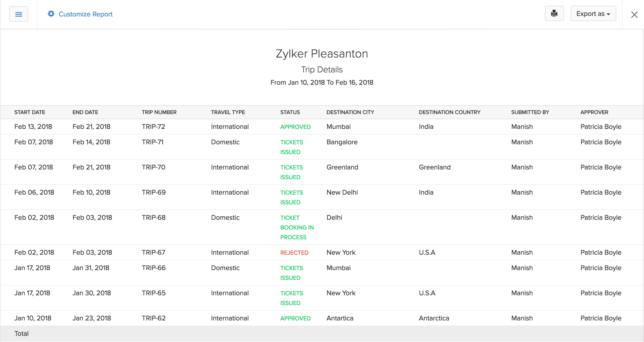Click the Destination Country column header
644x342 pixels.
(x=450, y=112)
